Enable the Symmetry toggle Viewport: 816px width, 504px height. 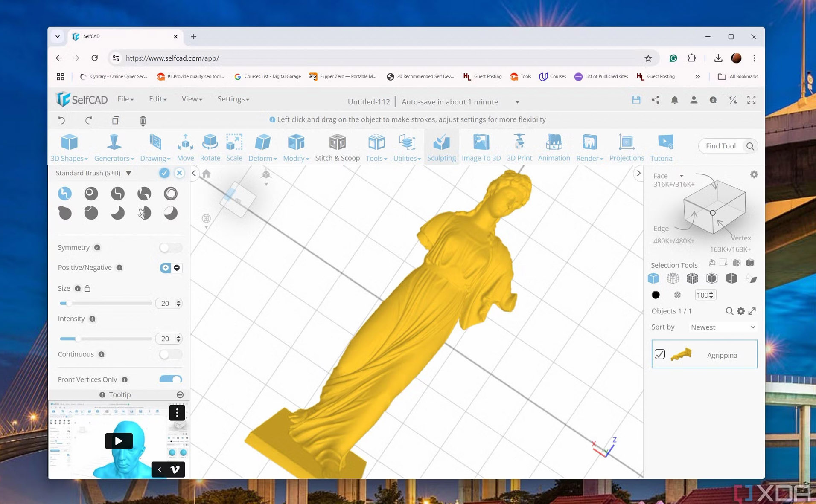point(170,248)
